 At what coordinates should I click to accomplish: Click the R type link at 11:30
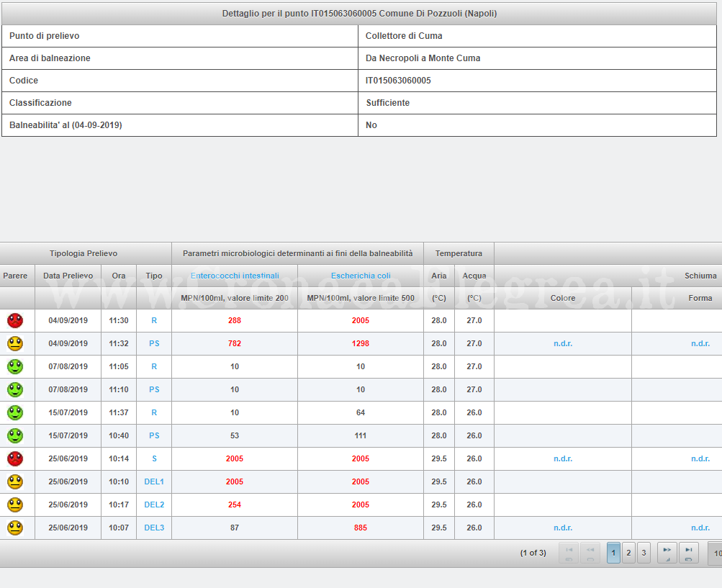[154, 320]
